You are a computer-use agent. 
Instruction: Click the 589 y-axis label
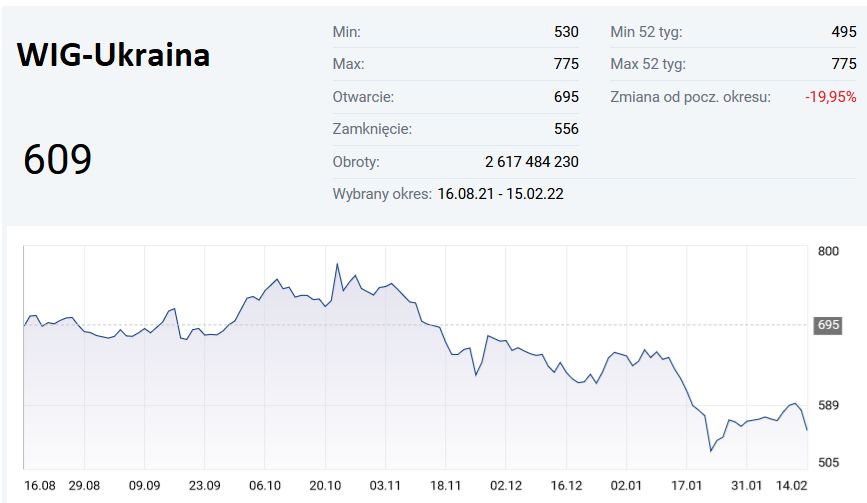829,405
